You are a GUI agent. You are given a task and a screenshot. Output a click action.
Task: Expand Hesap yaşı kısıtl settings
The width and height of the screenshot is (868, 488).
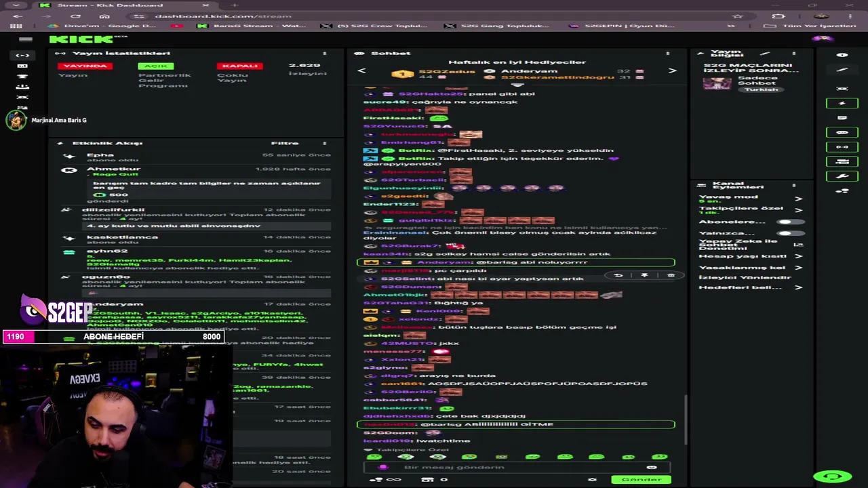click(x=798, y=256)
